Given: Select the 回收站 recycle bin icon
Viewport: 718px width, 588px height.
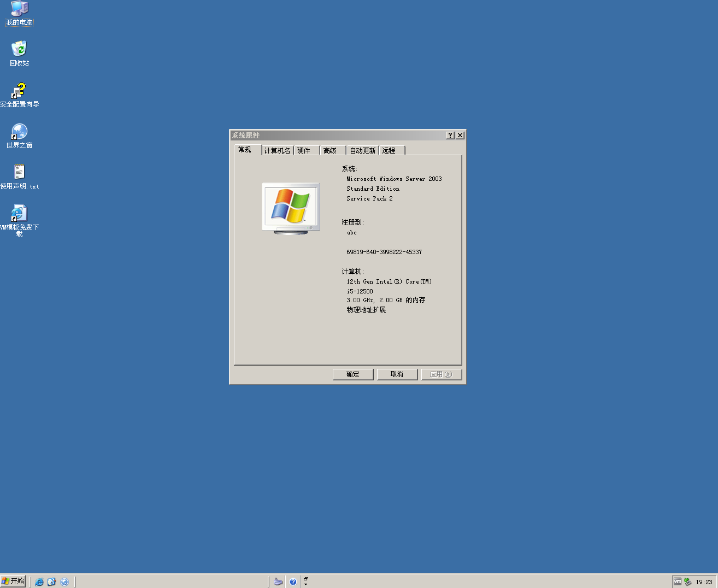Looking at the screenshot, I should tap(19, 54).
